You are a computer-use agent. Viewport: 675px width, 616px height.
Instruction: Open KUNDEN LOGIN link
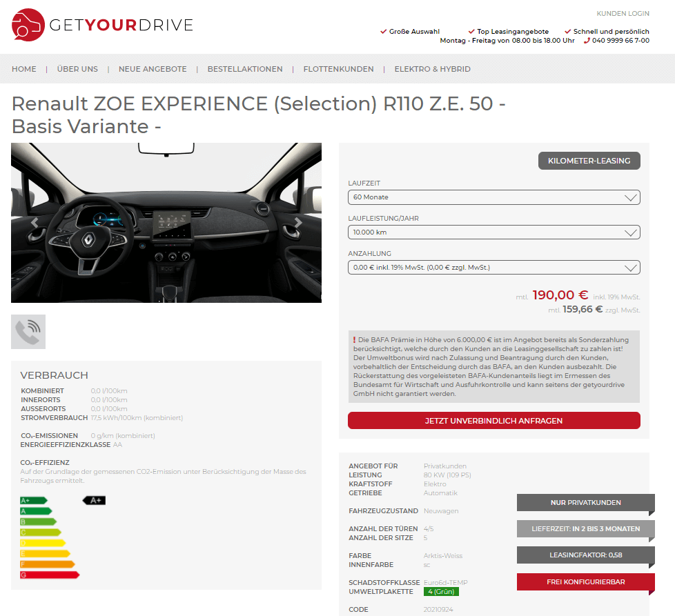click(x=623, y=14)
